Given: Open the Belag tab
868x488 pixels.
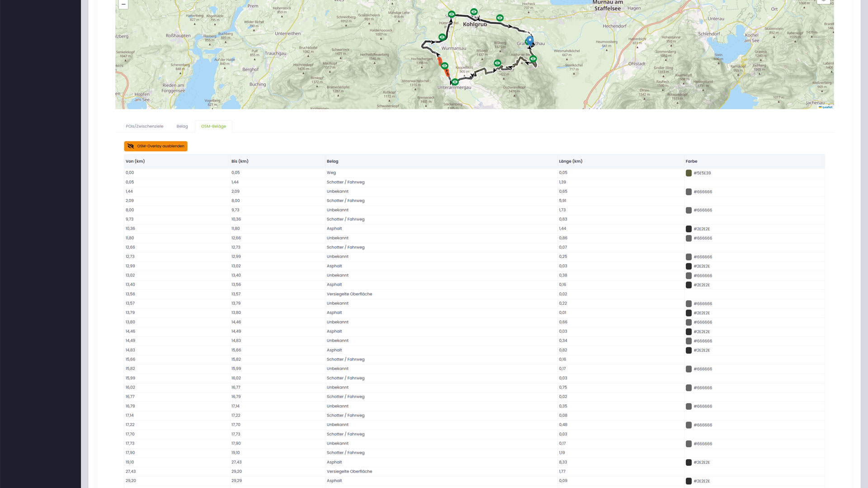Looking at the screenshot, I should pyautogui.click(x=182, y=127).
